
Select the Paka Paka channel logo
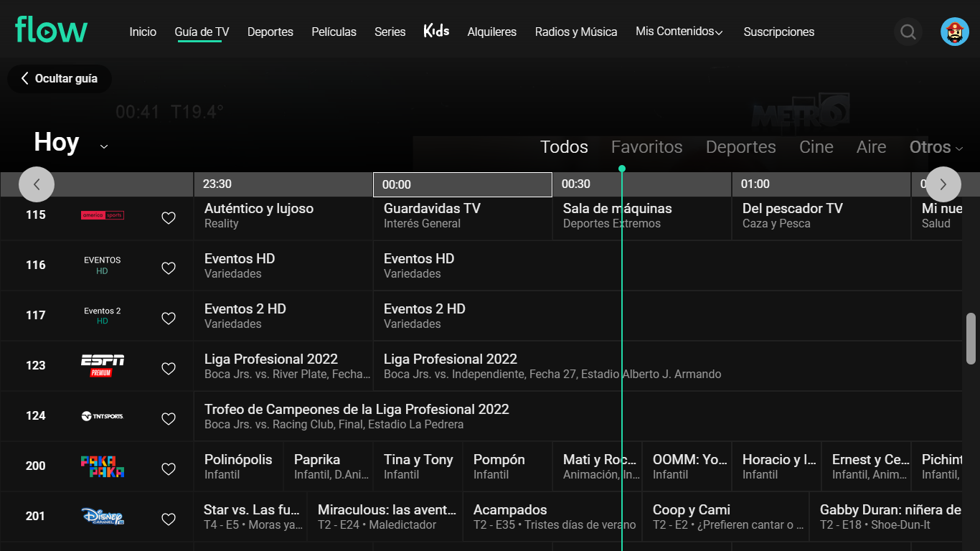tap(103, 466)
